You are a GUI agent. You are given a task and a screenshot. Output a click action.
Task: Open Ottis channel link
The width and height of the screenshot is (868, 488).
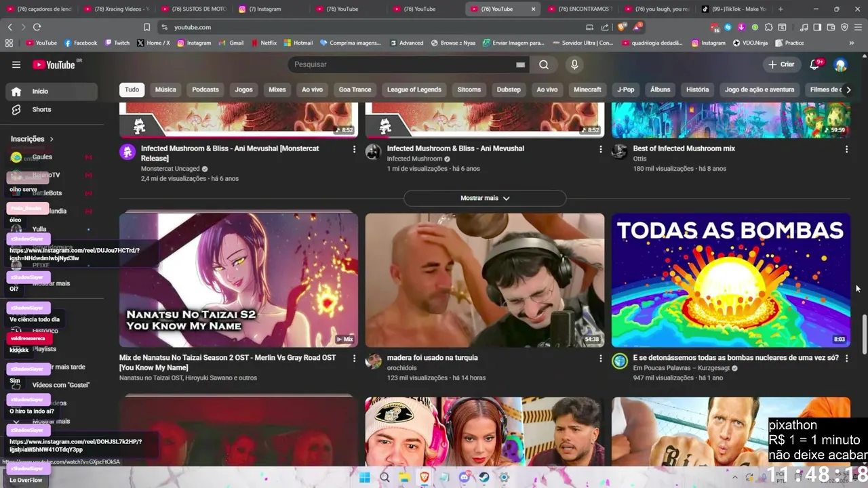point(639,159)
